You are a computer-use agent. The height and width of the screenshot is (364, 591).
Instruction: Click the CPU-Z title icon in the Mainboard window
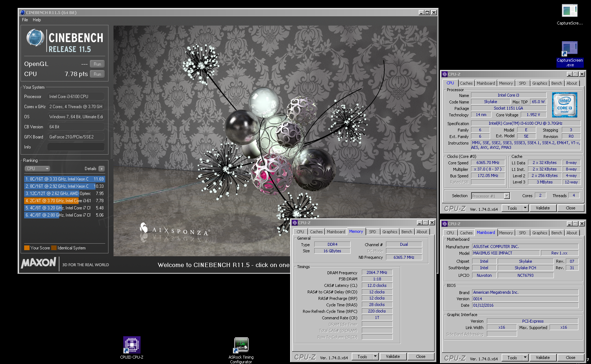point(445,224)
